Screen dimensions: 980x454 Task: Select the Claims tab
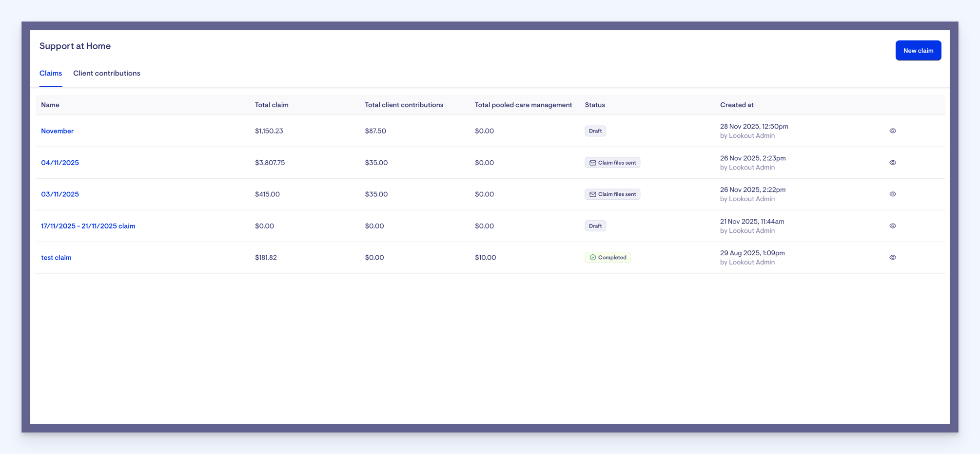pos(51,74)
